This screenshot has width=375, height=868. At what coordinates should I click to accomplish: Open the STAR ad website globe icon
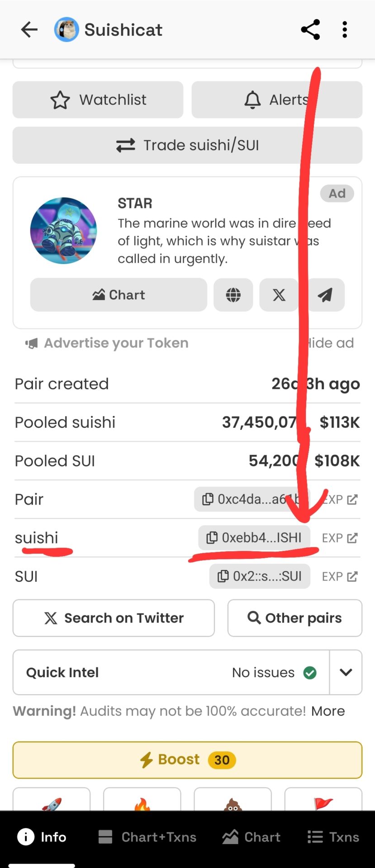pyautogui.click(x=233, y=295)
